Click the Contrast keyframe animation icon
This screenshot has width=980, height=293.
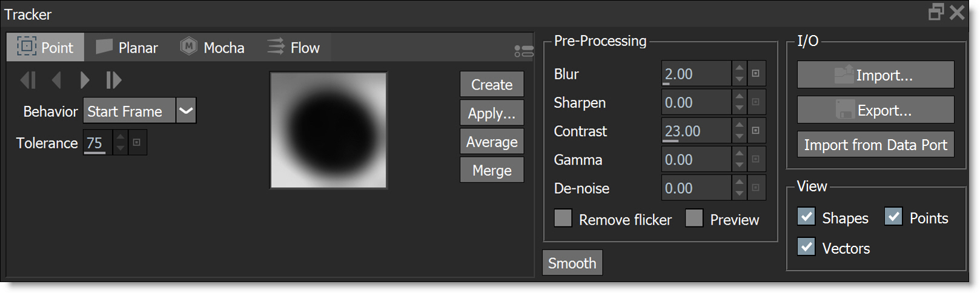point(756,131)
